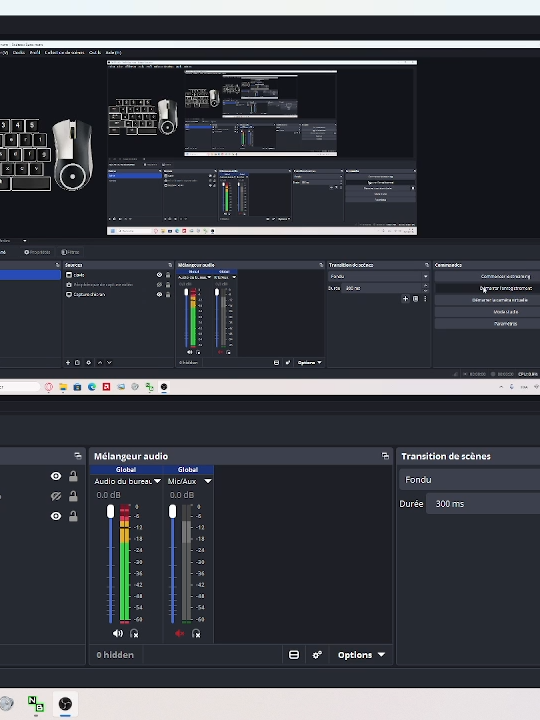Toggle mixer layout icon next to large 0 hidden
The image size is (540, 720).
coord(294,655)
